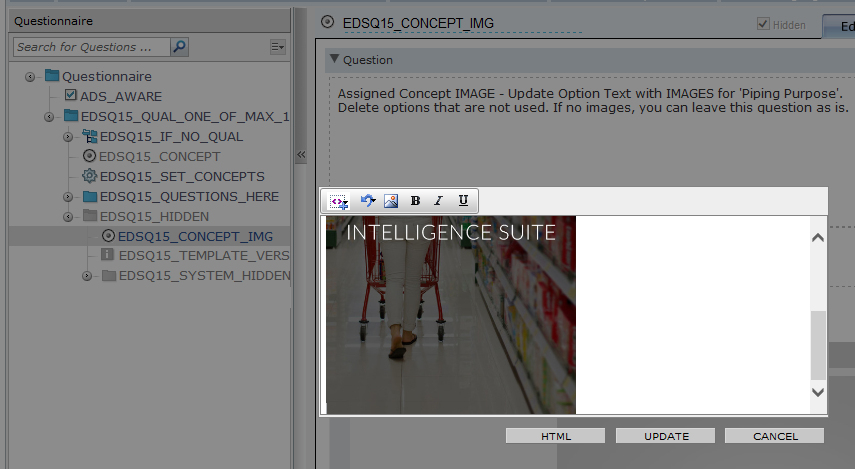Click the Assigned Concept IMAGE question text
This screenshot has width=855, height=469.
[593, 100]
